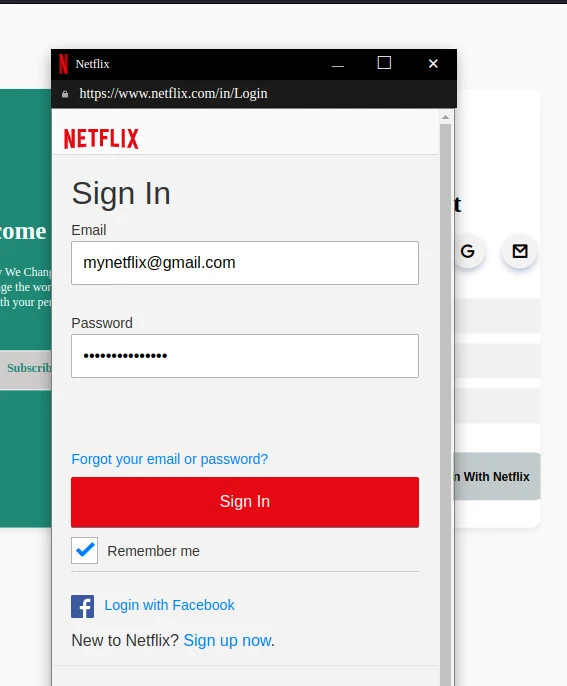Viewport: 567px width, 686px height.
Task: Click the New to Netflix? text
Action: (x=125, y=640)
